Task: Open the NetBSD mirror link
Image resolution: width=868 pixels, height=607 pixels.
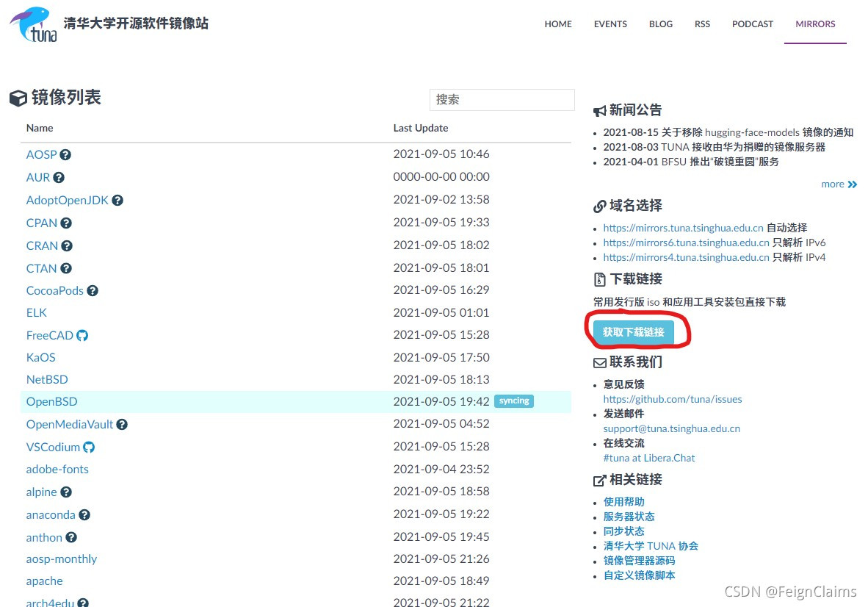Action: pos(47,380)
